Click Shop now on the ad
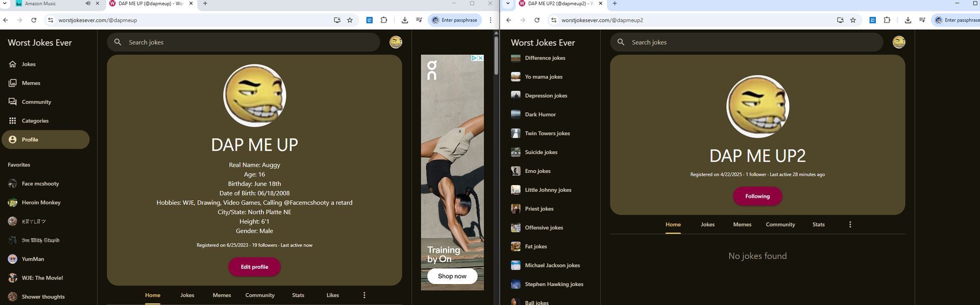Viewport: 980px width, 305px height. (x=452, y=276)
